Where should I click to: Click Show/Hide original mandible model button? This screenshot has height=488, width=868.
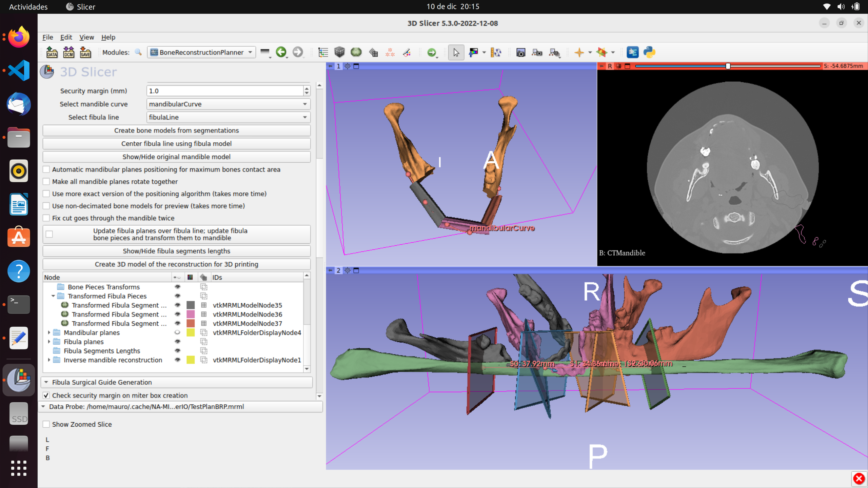(x=176, y=157)
